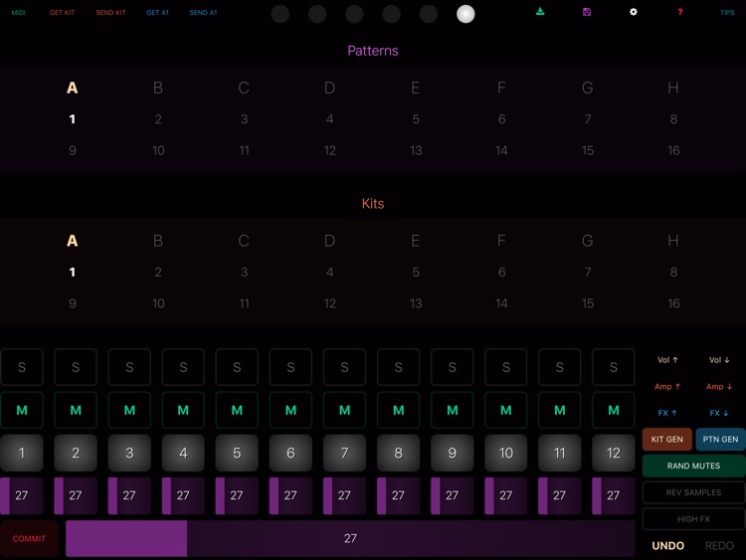Click the HIGH FX button
Screen dimensions: 746x560
tap(693, 519)
